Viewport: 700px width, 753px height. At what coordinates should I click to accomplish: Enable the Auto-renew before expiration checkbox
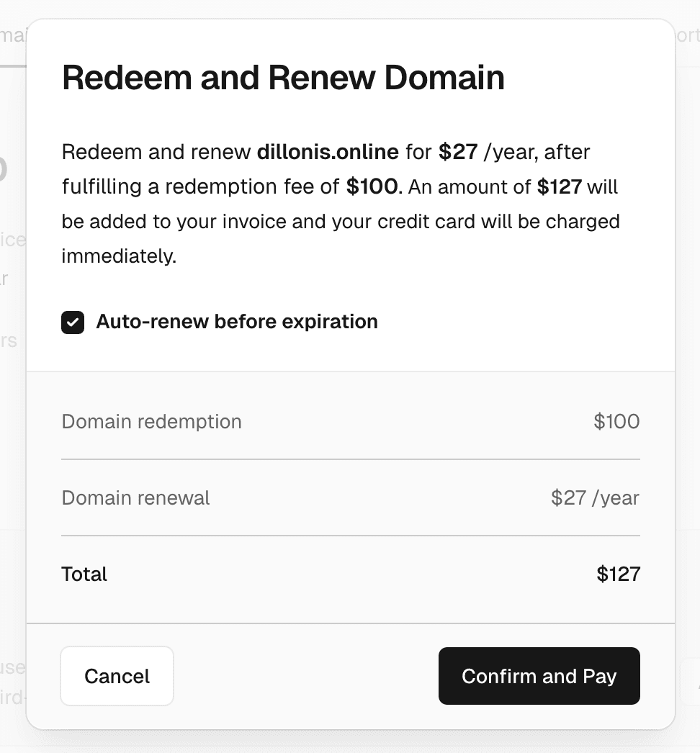(72, 323)
